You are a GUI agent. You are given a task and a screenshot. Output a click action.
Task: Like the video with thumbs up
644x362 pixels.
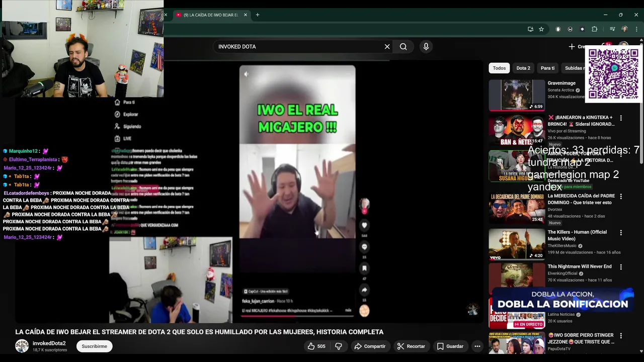point(316,346)
